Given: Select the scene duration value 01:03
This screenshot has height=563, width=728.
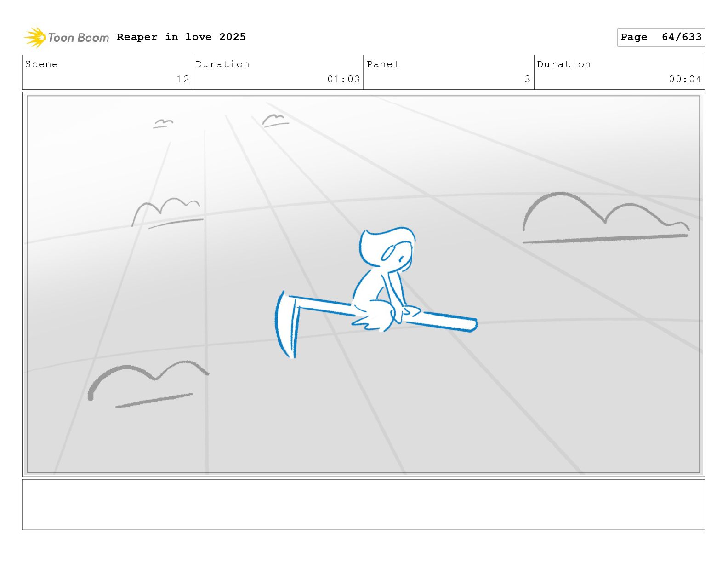Looking at the screenshot, I should [343, 79].
